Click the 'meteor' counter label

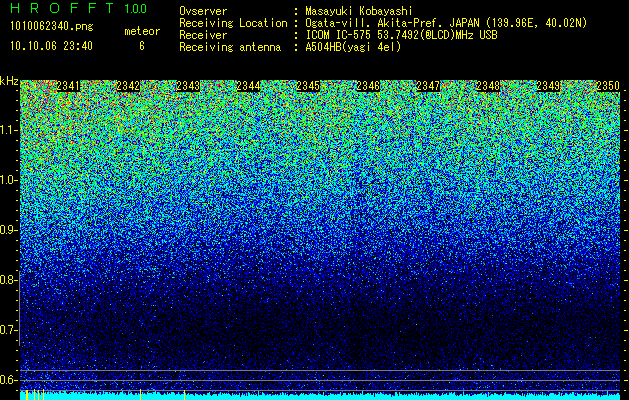(x=142, y=31)
